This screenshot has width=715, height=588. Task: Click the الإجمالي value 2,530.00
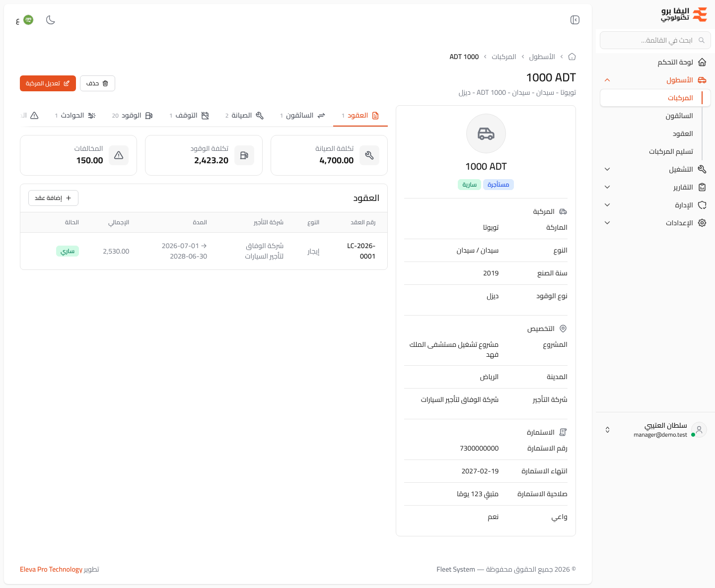[x=116, y=251]
